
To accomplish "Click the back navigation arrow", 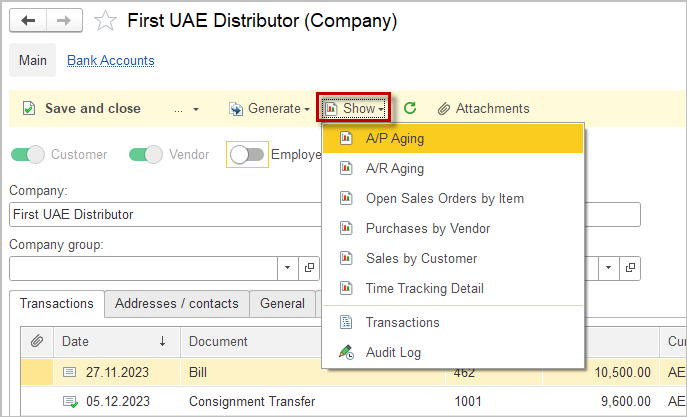I will pyautogui.click(x=28, y=20).
